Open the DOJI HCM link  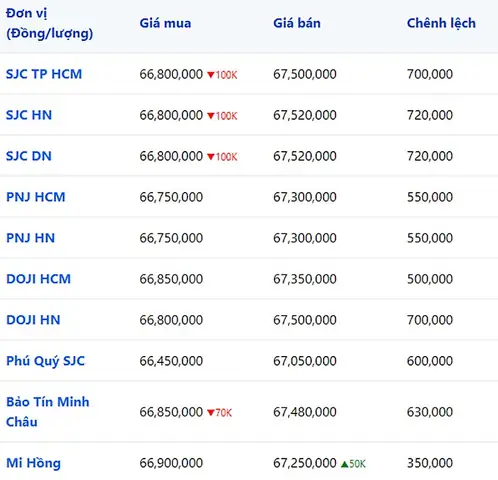coord(39,279)
